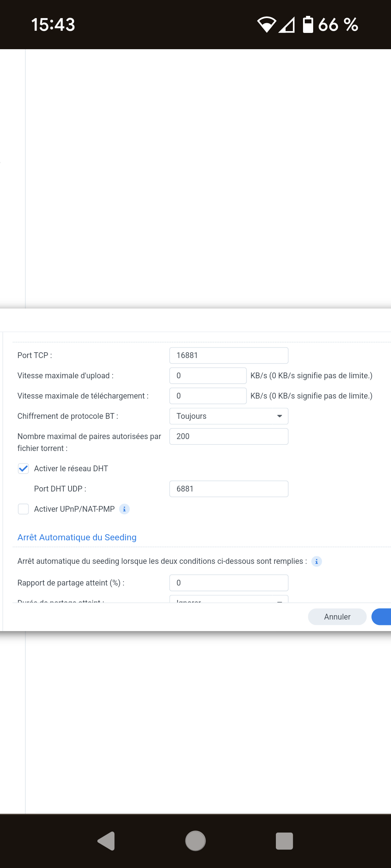Focus the Port TCP input field
Viewport: 391px width, 868px height.
229,356
